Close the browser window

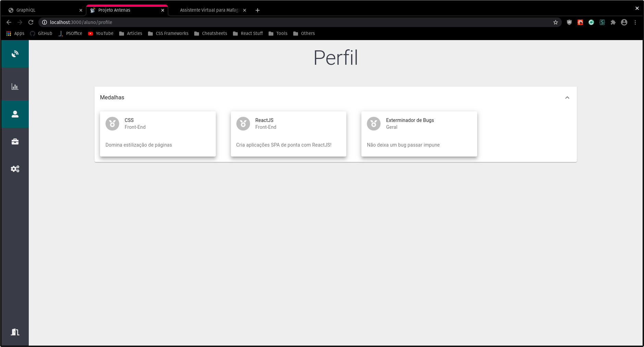[637, 8]
